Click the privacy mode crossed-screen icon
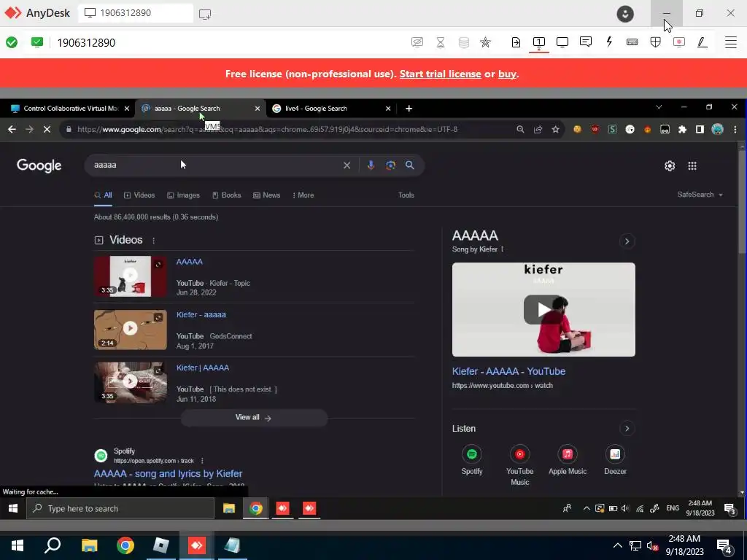This screenshot has height=560, width=747. pos(417,42)
